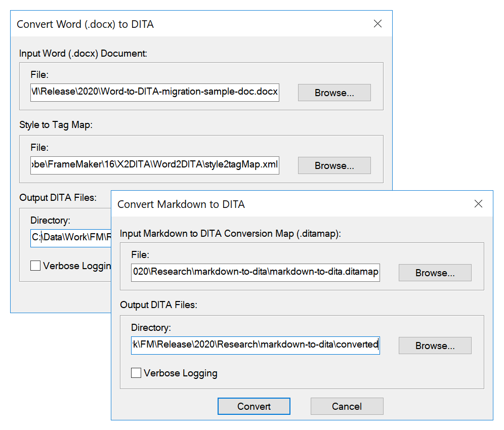Viewport: 504px width, 430px height.
Task: Toggle Verbose Logging checkbox in Markdown dialog
Action: point(136,373)
